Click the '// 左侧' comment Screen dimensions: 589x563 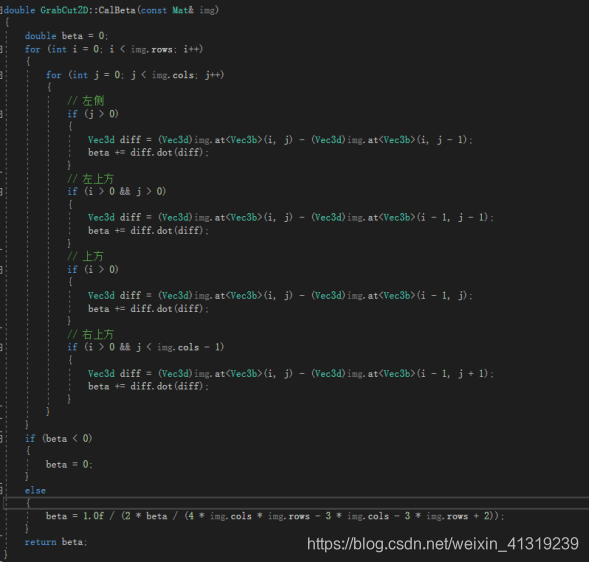pos(86,101)
